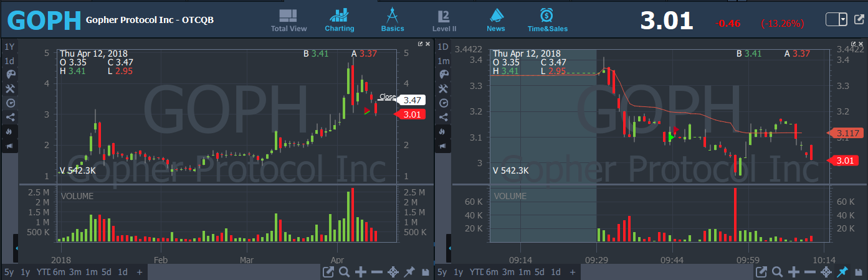Open the color palette on right chart
868x280 pixels.
coord(443,74)
